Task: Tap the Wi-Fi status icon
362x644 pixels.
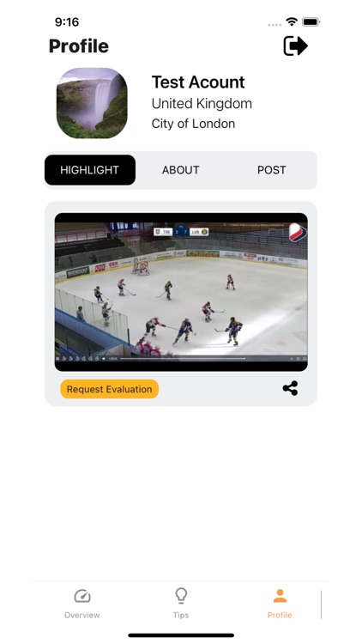Action: click(x=292, y=21)
